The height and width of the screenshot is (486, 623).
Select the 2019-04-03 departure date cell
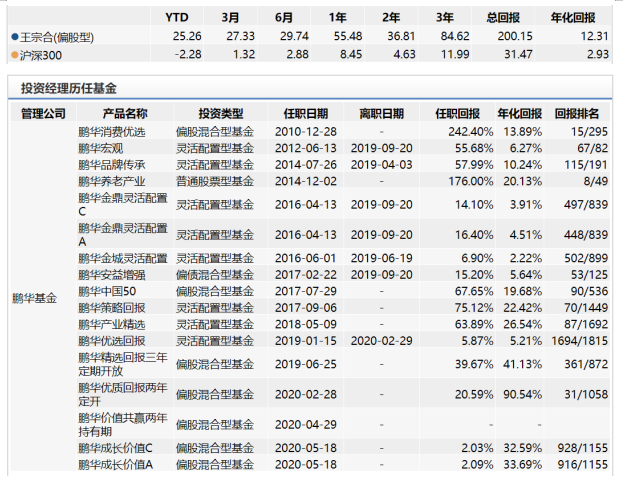point(381,165)
